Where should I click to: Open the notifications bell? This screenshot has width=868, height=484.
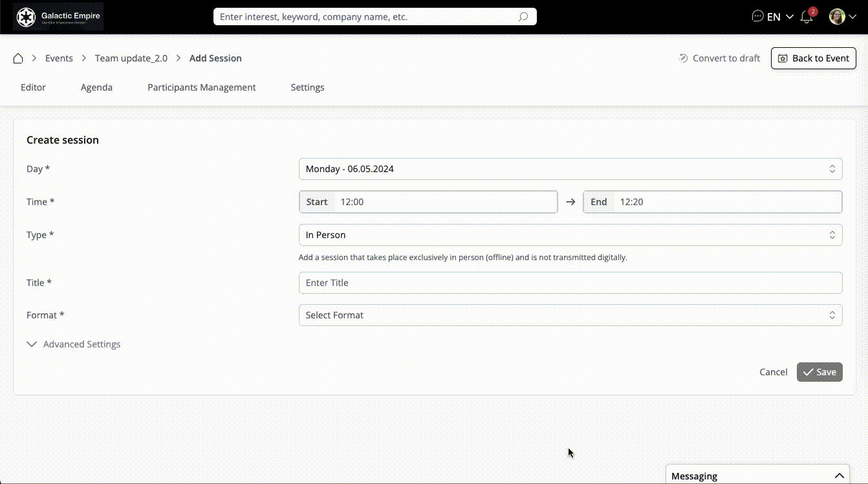[807, 17]
